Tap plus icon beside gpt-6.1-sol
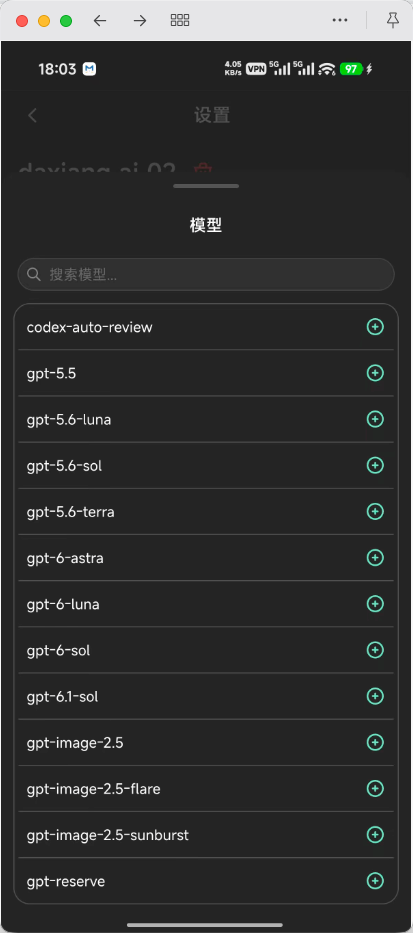Viewport: 413px width, 933px height. (x=375, y=696)
